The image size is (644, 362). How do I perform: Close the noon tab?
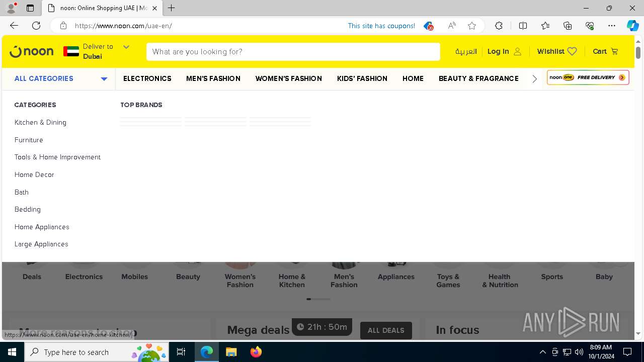pyautogui.click(x=155, y=8)
